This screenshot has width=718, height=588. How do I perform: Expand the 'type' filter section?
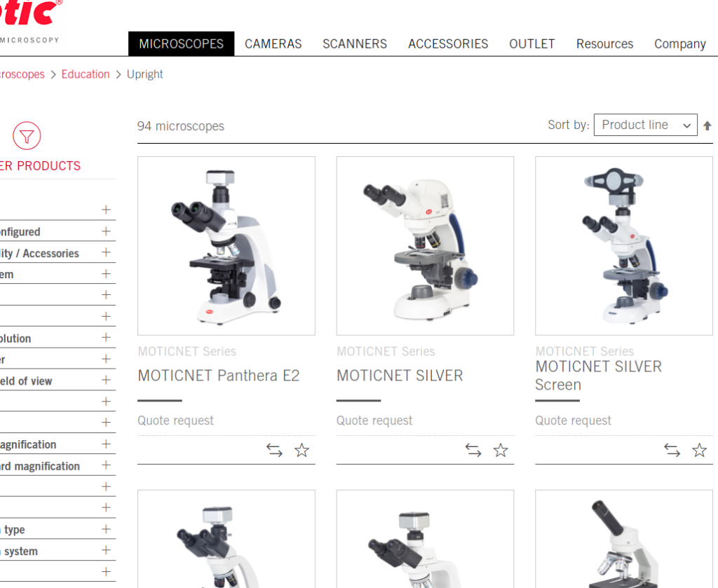coord(57,529)
